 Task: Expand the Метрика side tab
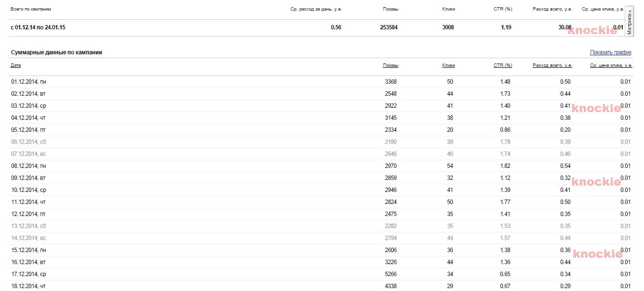click(629, 22)
